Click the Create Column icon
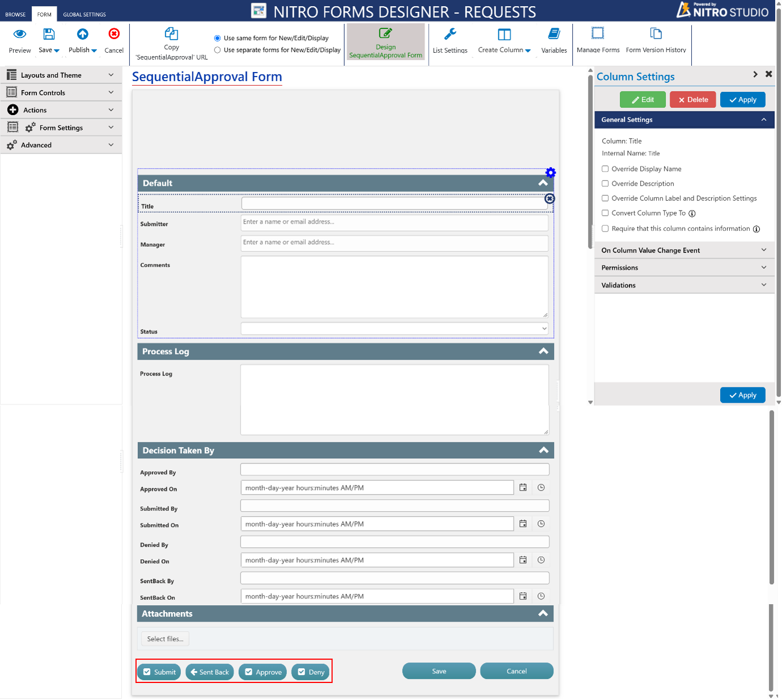 [x=504, y=35]
